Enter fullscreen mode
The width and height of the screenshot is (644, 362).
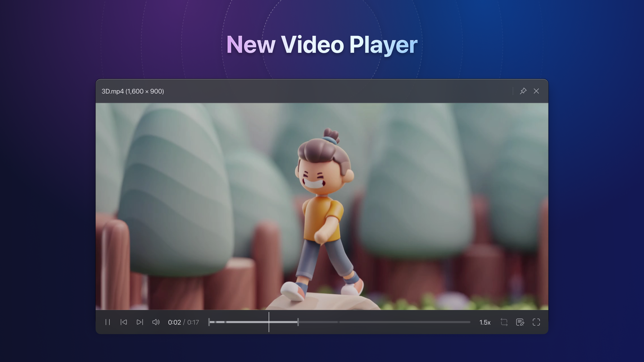536,322
